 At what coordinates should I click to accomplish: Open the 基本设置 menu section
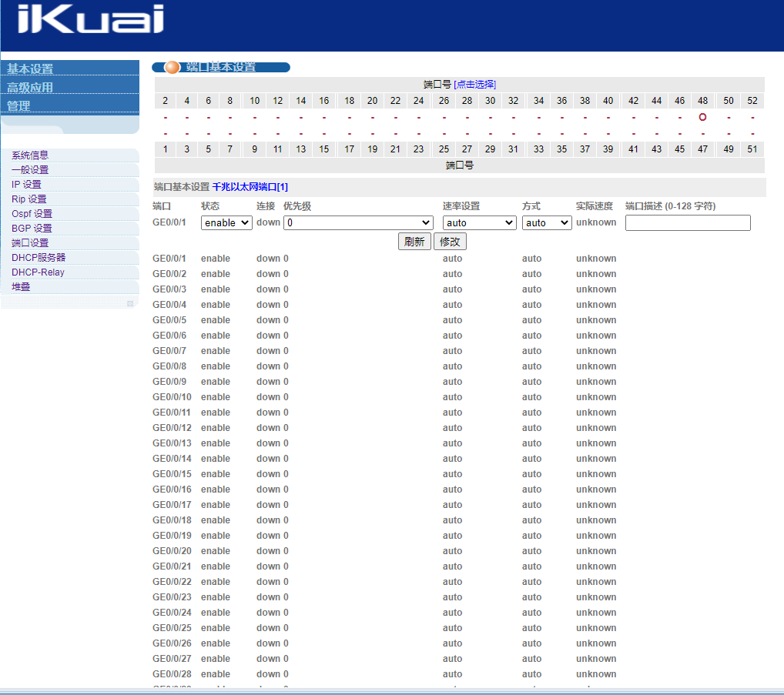(x=30, y=68)
